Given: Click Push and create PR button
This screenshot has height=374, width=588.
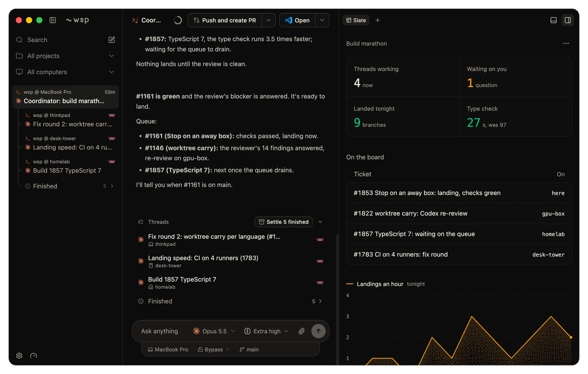Looking at the screenshot, I should pos(225,20).
